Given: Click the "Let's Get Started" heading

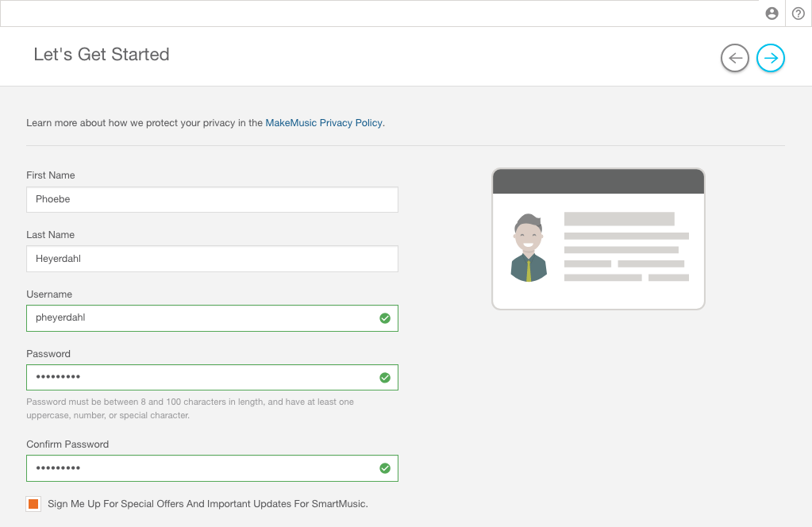Looking at the screenshot, I should [102, 54].
